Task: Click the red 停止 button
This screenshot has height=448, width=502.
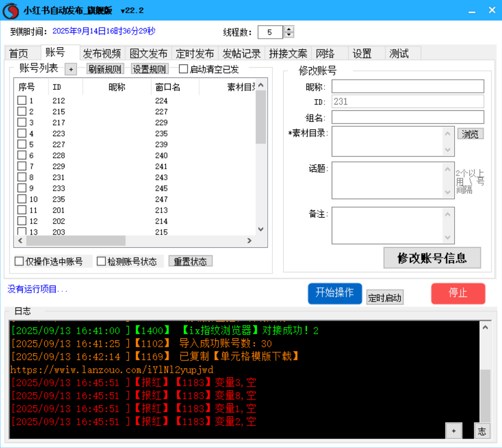Action: click(x=458, y=293)
